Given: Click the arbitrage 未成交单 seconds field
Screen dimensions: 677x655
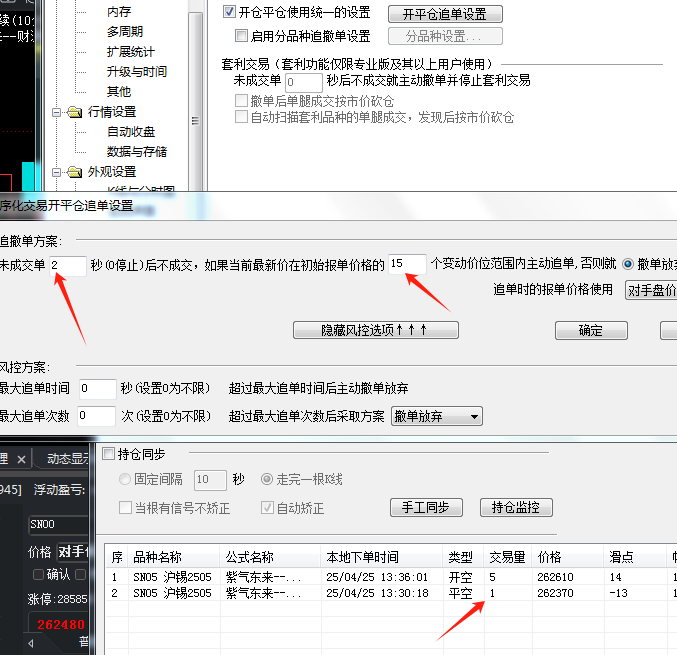Looking at the screenshot, I should (304, 82).
